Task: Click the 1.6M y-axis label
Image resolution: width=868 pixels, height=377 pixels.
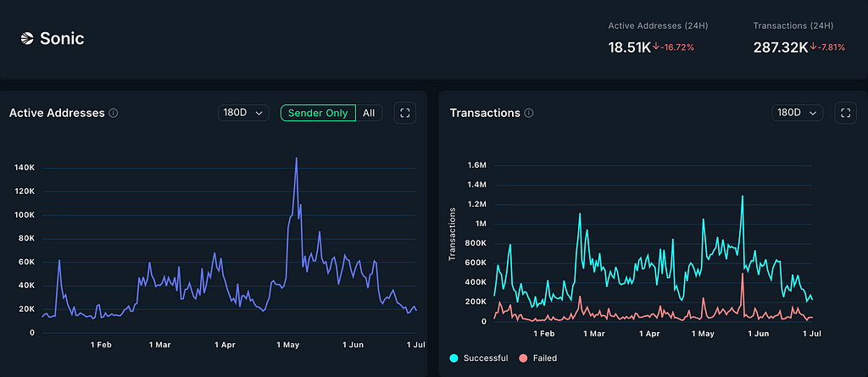Action: (x=476, y=165)
